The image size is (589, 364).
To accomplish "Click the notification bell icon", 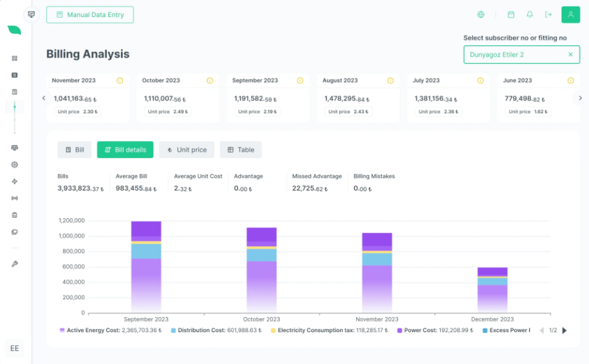I will [x=530, y=15].
